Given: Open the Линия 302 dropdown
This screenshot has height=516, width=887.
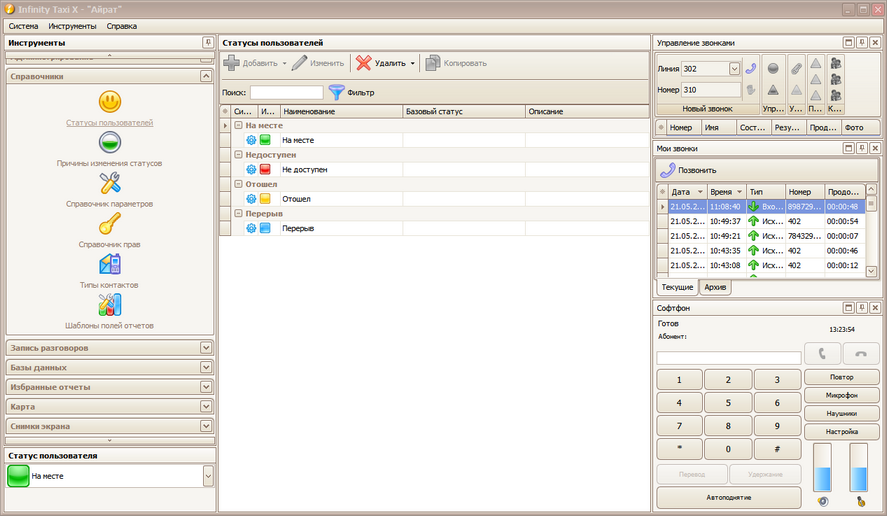Looking at the screenshot, I should coord(734,68).
